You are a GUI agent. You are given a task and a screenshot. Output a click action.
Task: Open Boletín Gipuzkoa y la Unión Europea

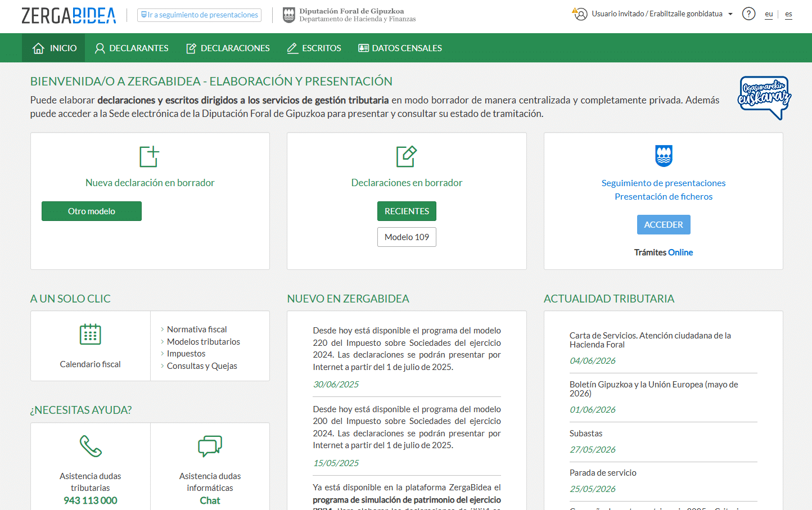(654, 389)
